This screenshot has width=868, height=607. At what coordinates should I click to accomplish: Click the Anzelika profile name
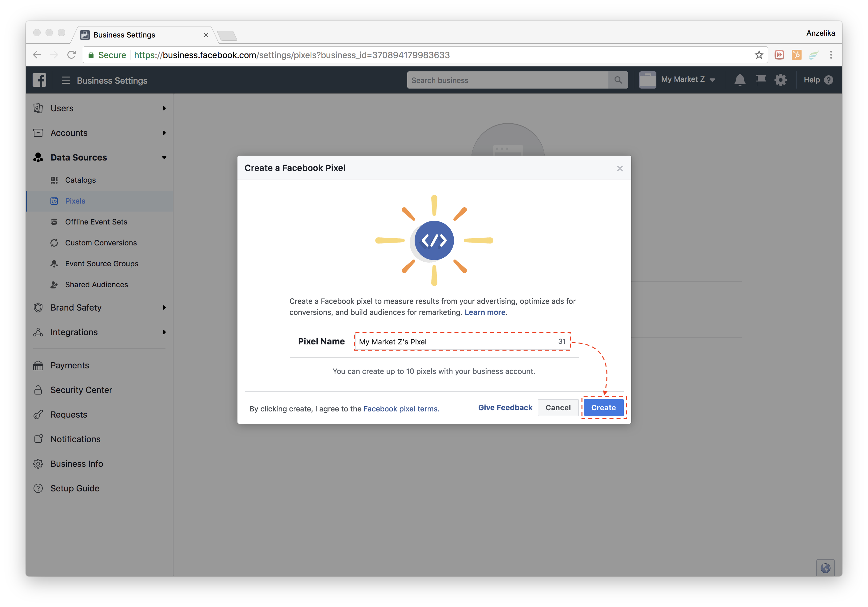(x=820, y=33)
